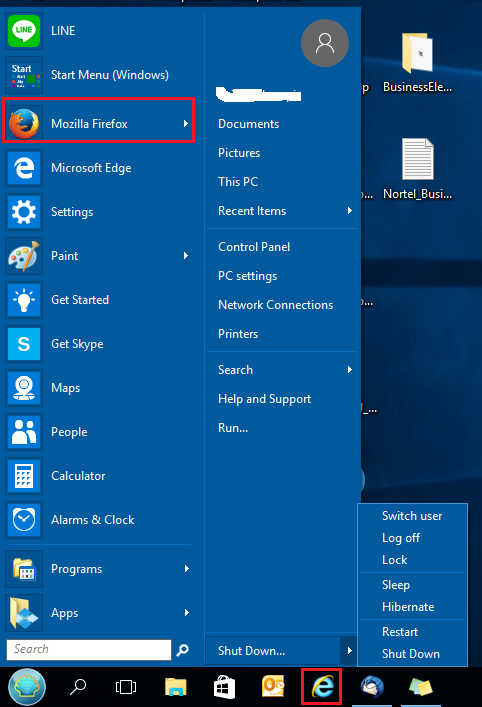Click the Recent Items label
Screen dimensions: 482x707
click(252, 211)
